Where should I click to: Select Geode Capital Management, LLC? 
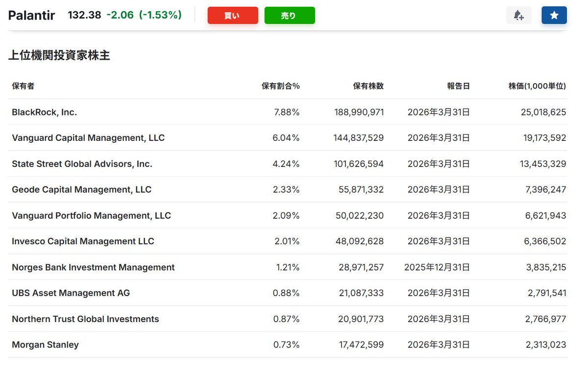[82, 190]
